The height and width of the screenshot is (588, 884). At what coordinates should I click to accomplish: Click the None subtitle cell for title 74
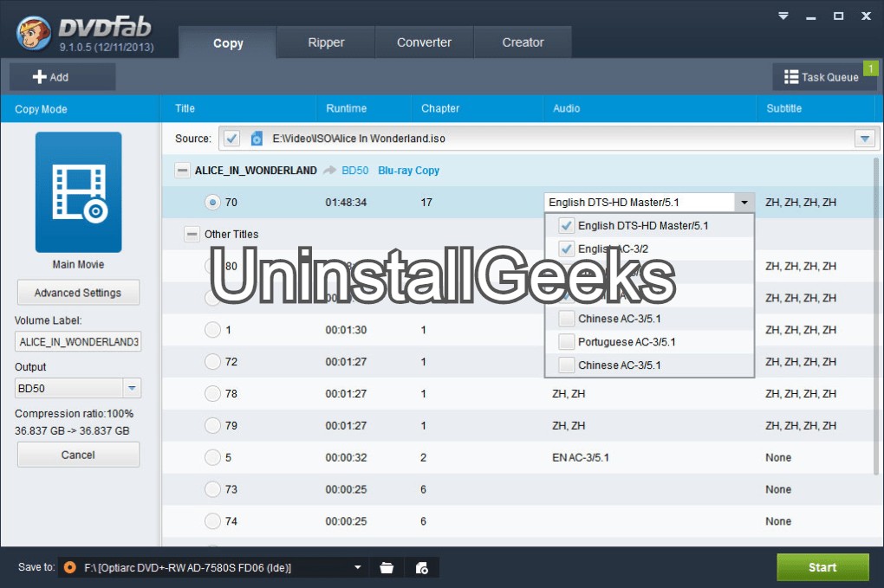tap(778, 521)
